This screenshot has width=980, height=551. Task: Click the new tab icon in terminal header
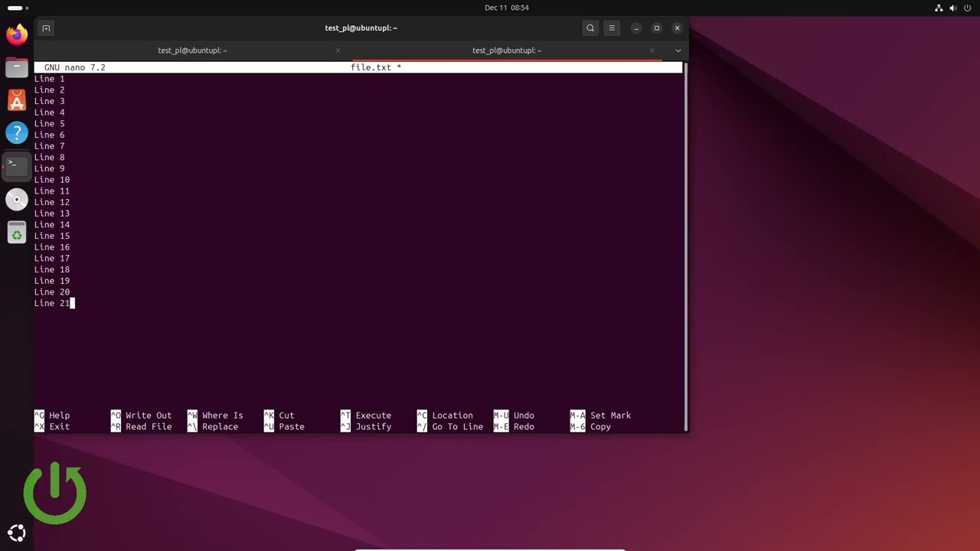point(46,28)
